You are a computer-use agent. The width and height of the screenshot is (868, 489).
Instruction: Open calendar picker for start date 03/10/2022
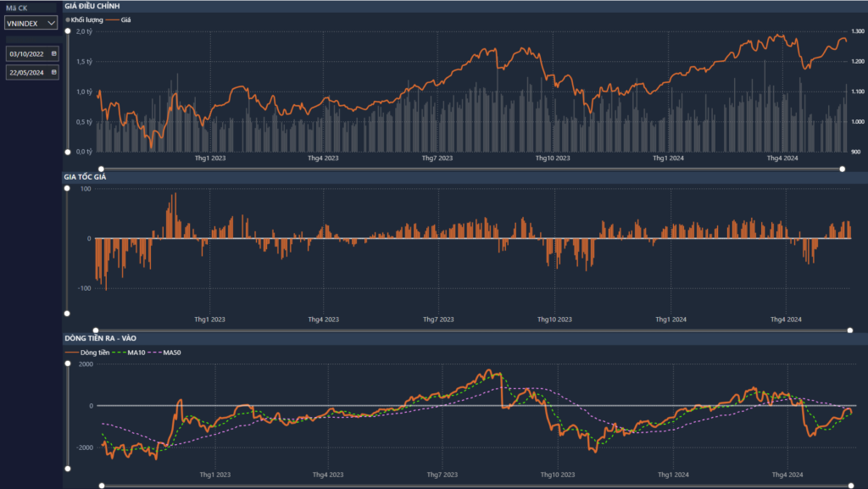point(54,53)
